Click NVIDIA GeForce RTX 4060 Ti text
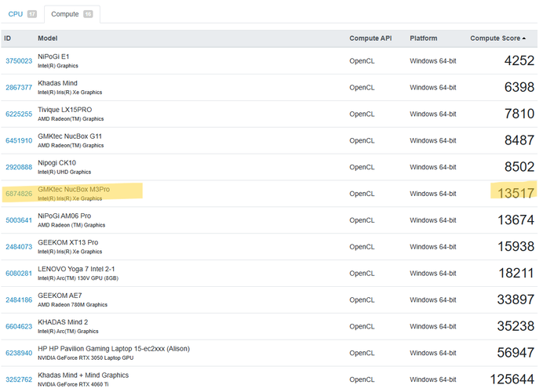 pos(73,385)
